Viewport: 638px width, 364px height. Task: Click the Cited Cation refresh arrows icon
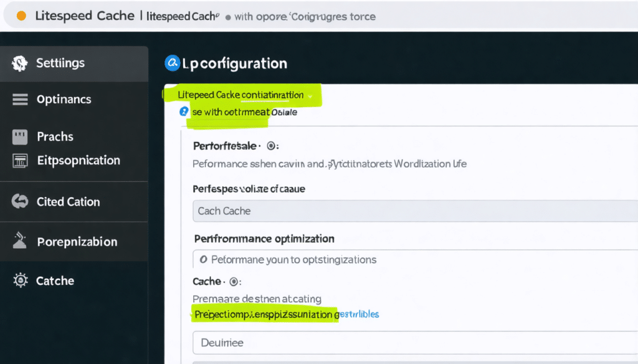[x=20, y=202]
